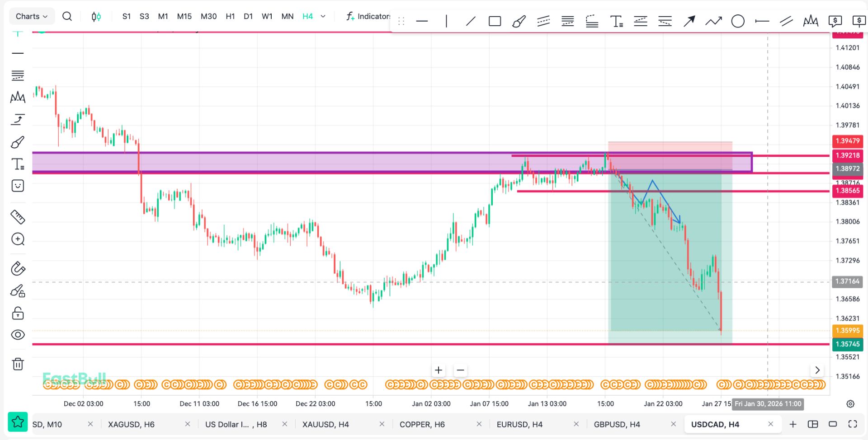Select the ruler measure tool
Screen dimensions: 868x440
point(18,217)
